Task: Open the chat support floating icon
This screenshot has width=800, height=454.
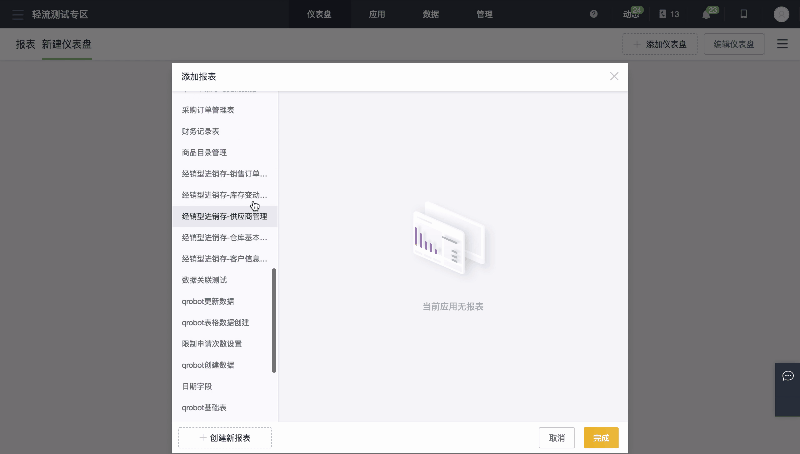Action: pyautogui.click(x=787, y=376)
